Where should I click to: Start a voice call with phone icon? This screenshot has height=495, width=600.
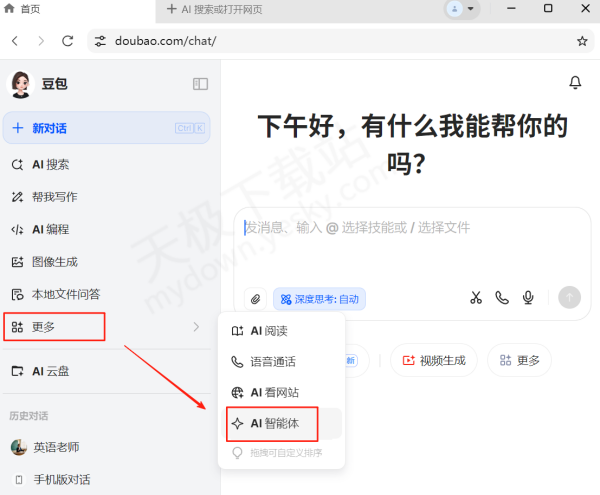(x=502, y=298)
